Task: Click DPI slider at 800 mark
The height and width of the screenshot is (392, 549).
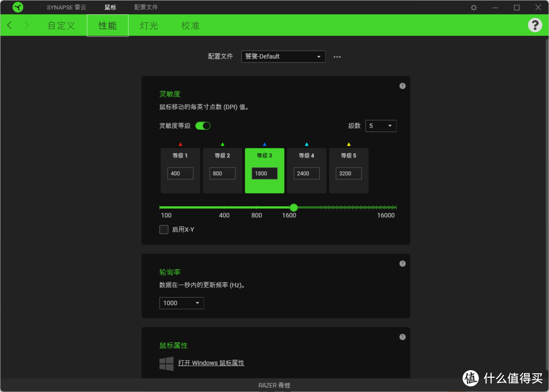Action: click(x=256, y=207)
